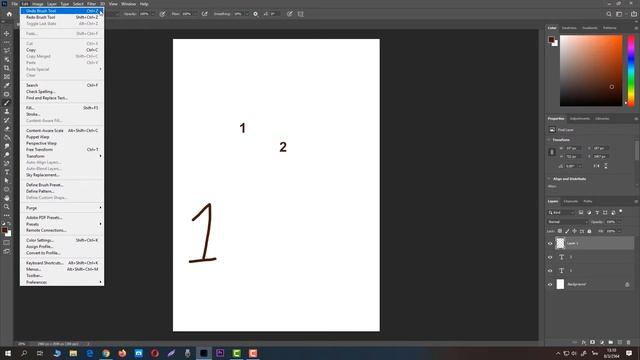Choose Undo Brush Tool
The width and height of the screenshot is (640, 360).
pyautogui.click(x=62, y=11)
